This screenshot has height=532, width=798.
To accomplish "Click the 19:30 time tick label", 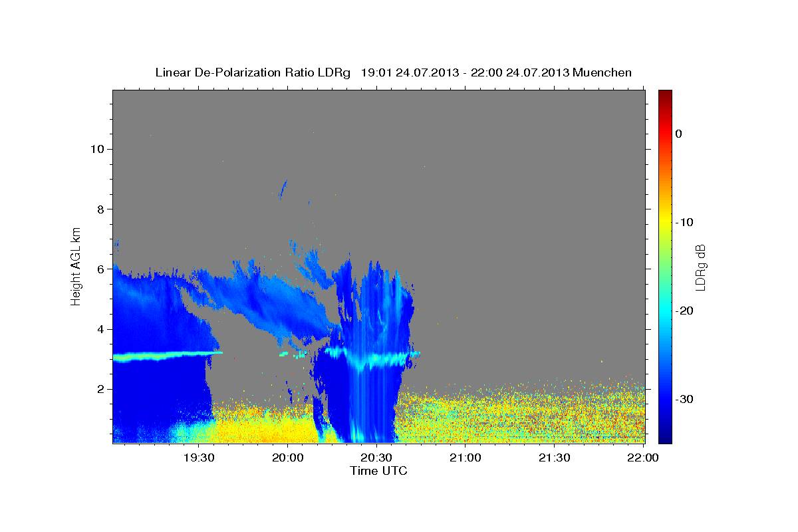I will point(199,458).
